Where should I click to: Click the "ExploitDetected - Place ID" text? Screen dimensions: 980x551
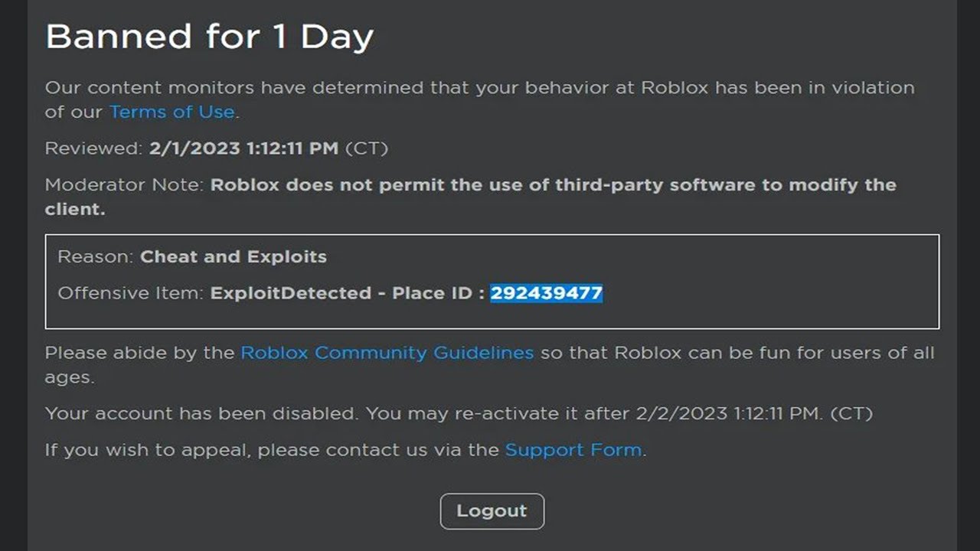tap(346, 293)
